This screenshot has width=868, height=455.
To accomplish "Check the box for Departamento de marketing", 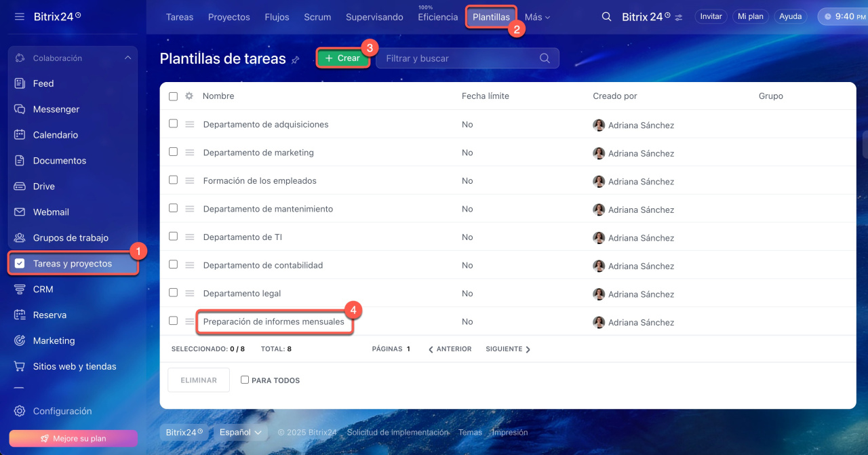I will point(173,152).
